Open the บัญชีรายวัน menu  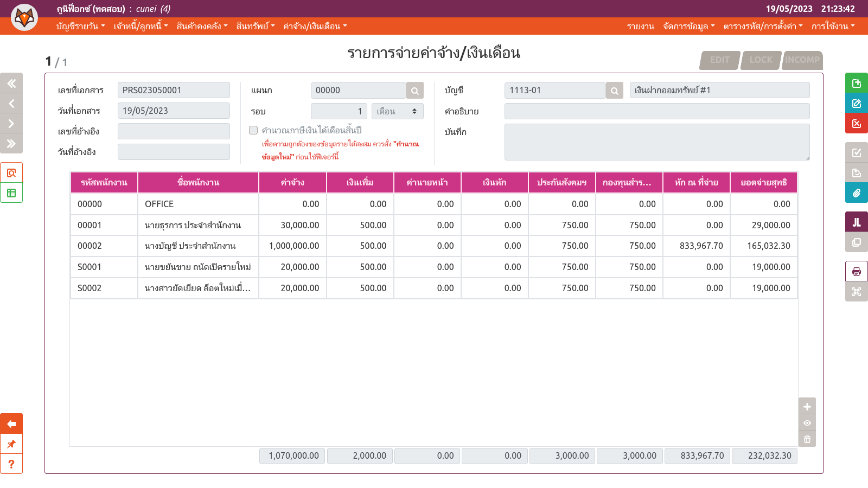tap(80, 26)
